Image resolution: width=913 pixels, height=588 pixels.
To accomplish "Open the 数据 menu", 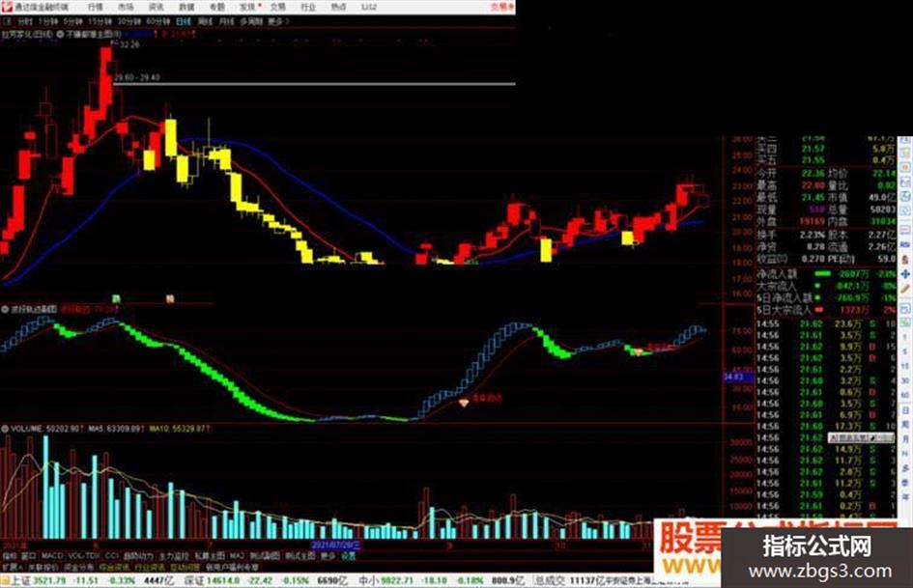I will (186, 7).
